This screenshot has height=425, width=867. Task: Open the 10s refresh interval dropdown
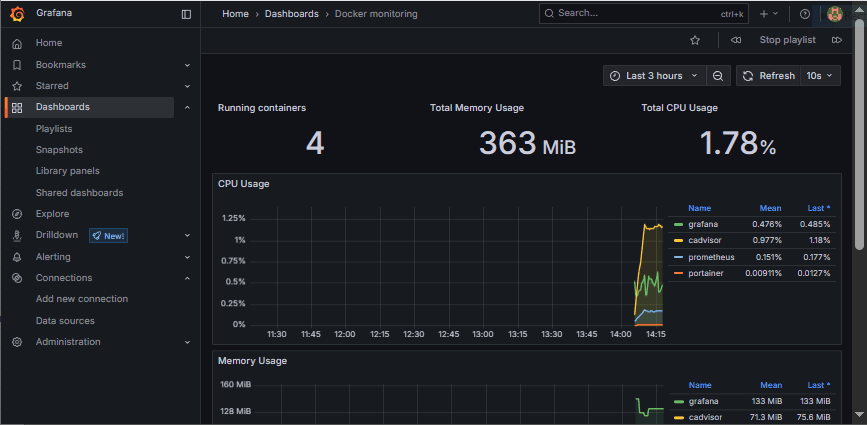(x=821, y=76)
